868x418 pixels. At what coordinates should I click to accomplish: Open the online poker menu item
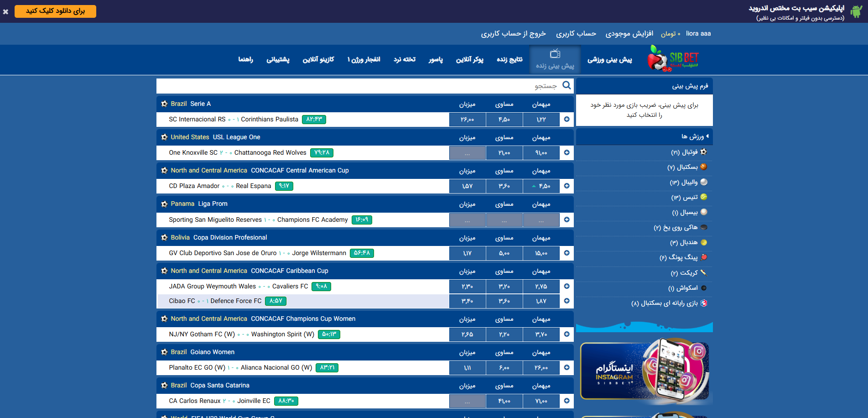469,60
